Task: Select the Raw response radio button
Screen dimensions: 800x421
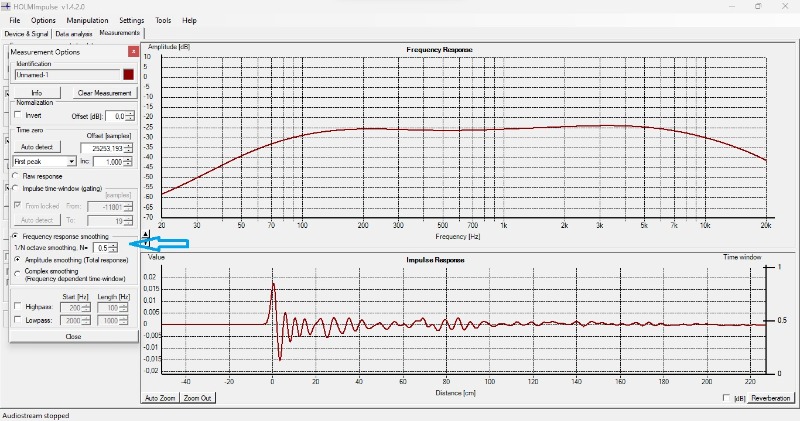Action: (x=16, y=176)
